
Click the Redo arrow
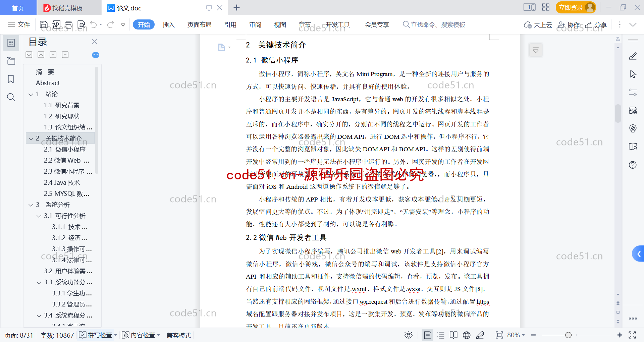point(110,24)
